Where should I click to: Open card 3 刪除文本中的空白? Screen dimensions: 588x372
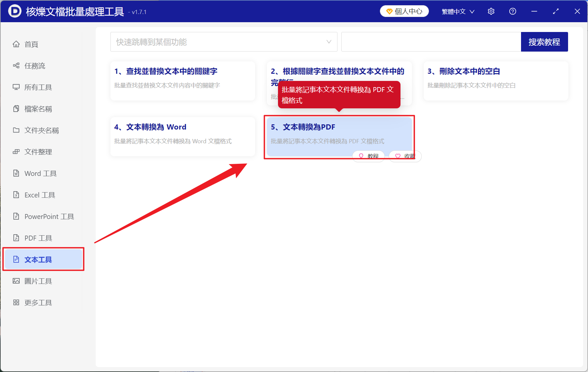[496, 81]
